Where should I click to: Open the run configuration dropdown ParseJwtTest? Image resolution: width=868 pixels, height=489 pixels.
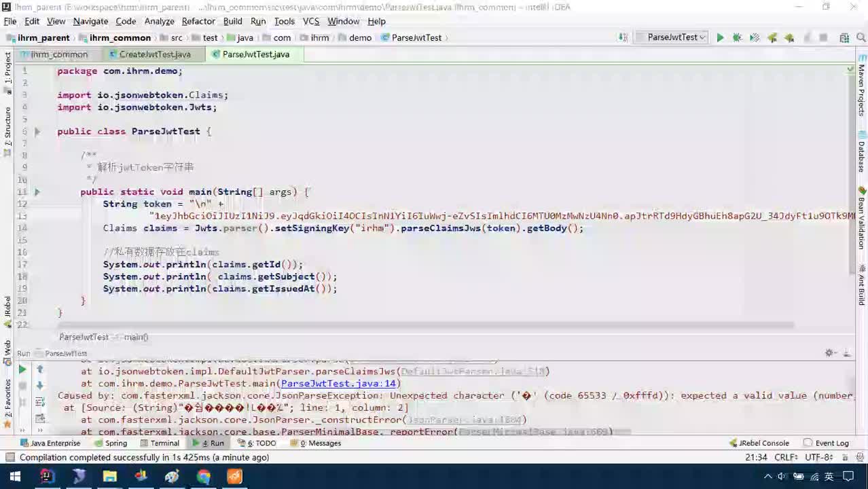tap(672, 38)
